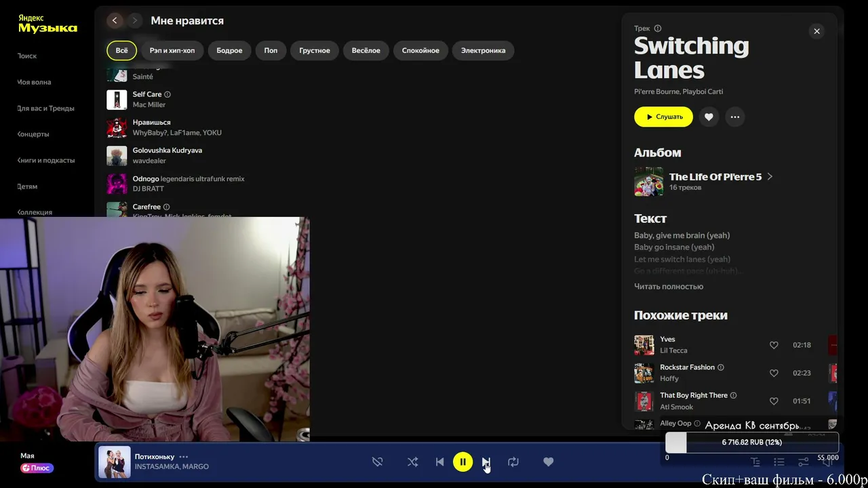This screenshot has height=488, width=868.
Task: Open artist DJ BRATT in the list
Action: pos(149,188)
